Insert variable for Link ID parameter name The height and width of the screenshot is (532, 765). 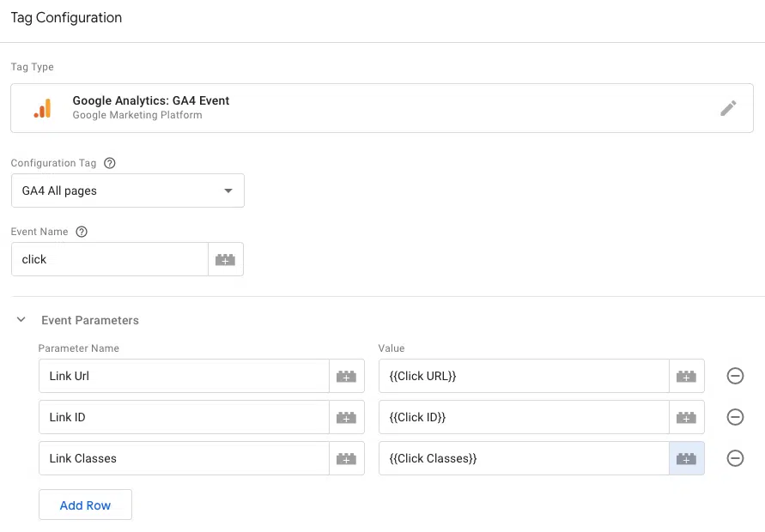tap(346, 417)
